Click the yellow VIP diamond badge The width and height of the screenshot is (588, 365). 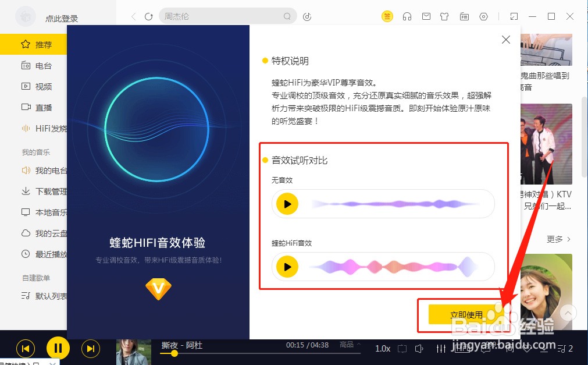click(159, 289)
